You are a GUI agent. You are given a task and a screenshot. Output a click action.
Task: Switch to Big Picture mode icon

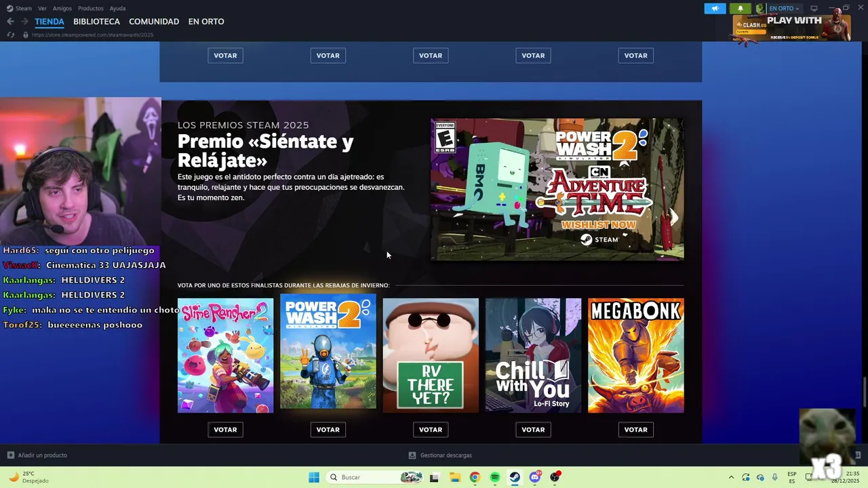coord(814,8)
